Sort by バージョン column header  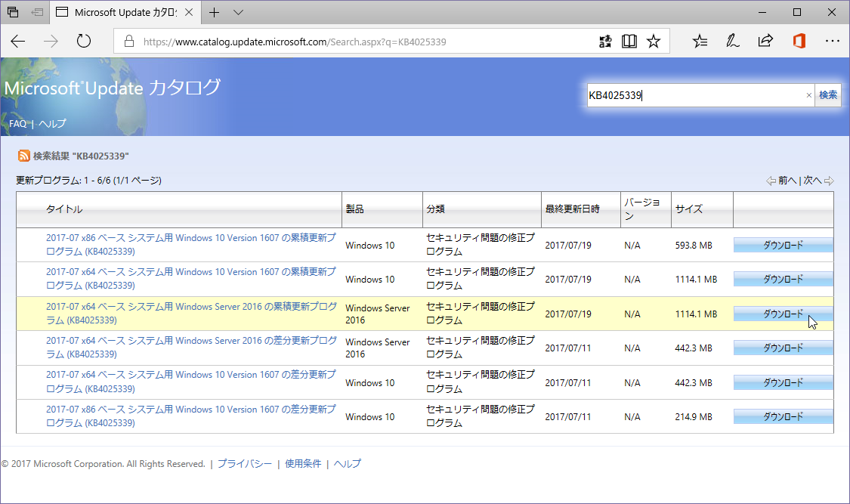(x=641, y=209)
